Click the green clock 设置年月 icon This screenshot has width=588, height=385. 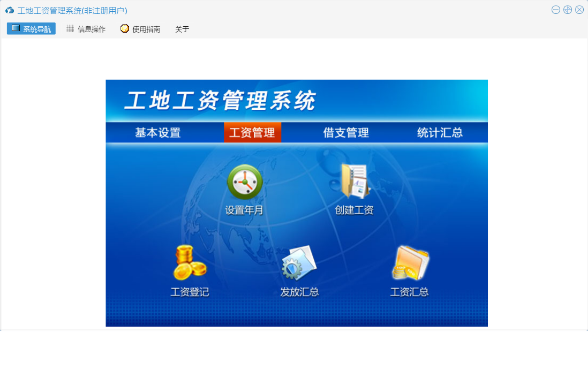click(x=245, y=182)
